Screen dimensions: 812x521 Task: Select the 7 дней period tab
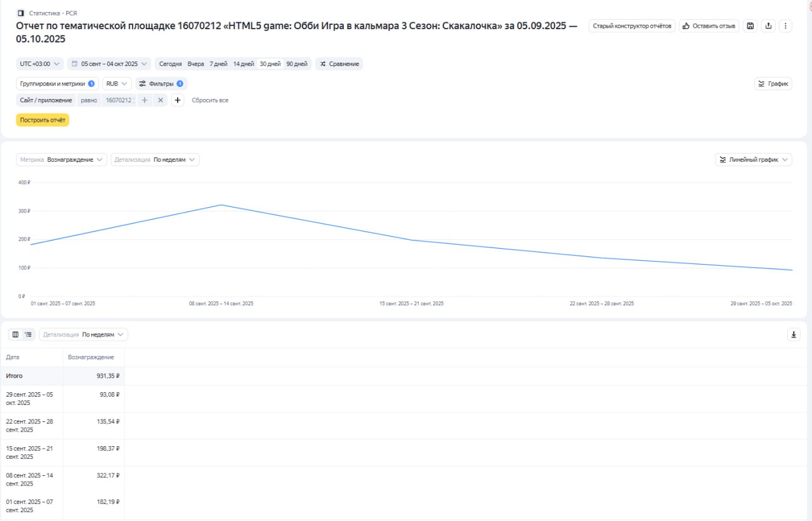point(218,64)
